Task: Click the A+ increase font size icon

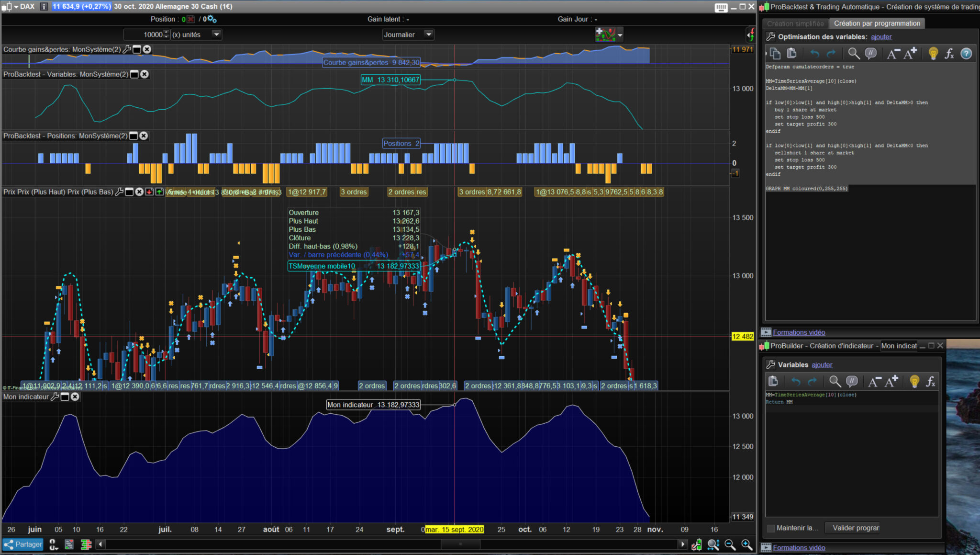Action: coord(910,54)
